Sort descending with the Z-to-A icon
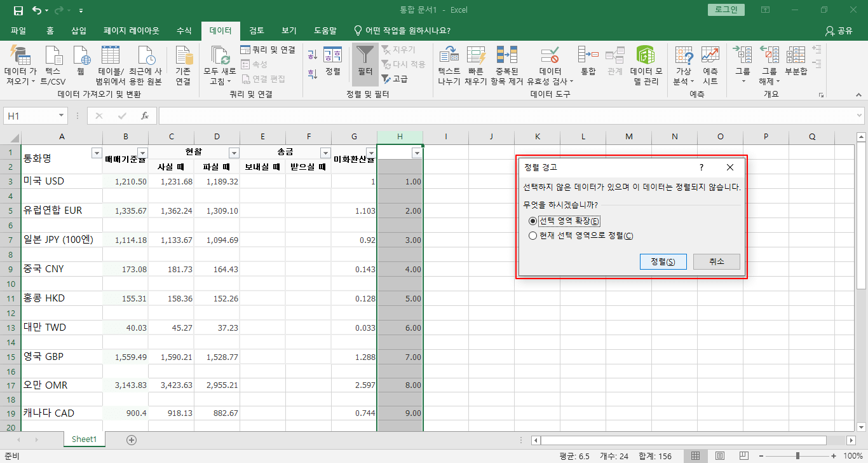Screen dimensions: 868x463 312,73
